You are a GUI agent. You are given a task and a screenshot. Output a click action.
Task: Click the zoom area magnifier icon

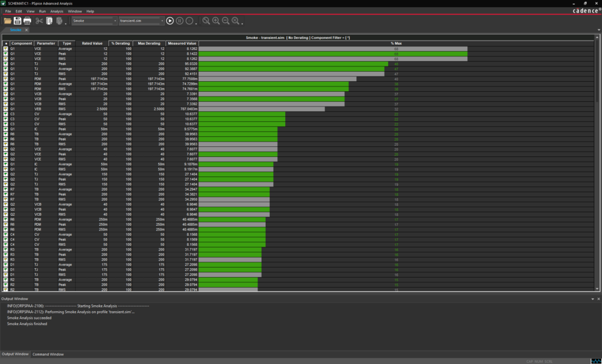pyautogui.click(x=235, y=21)
